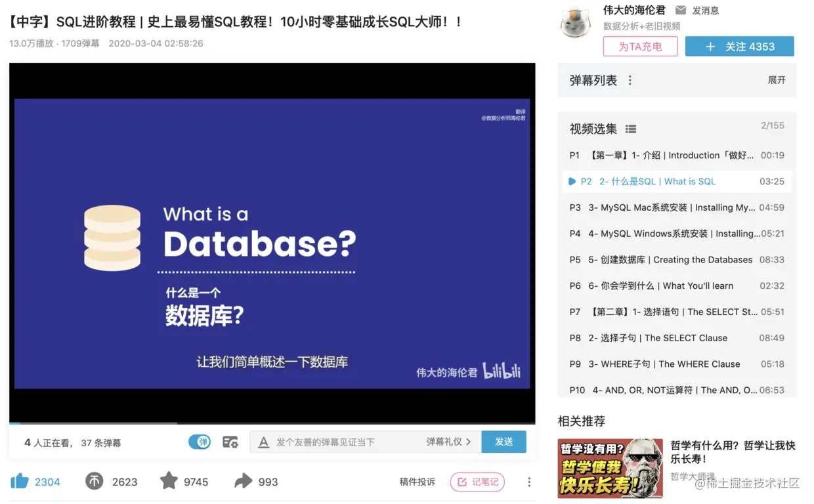Click the envelope message icon

681,10
